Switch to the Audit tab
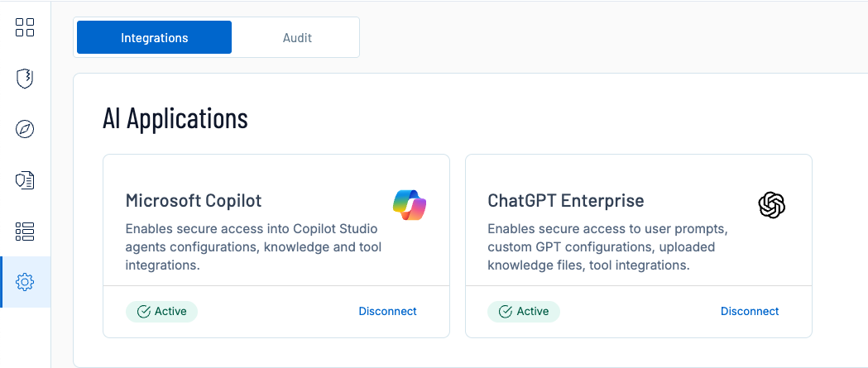Screen dimensions: 868x368 click(x=297, y=37)
